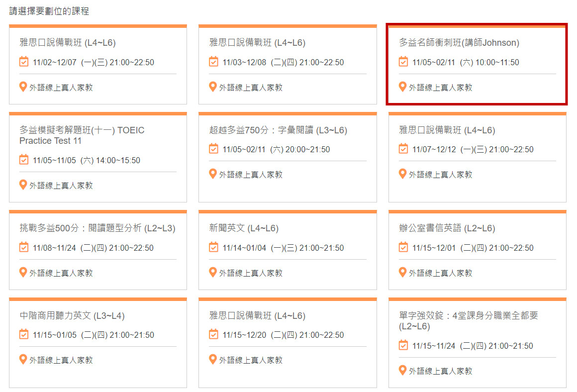Click schedule text 11/05~02/11 (六) 10:00~11:50
This screenshot has width=577, height=392.
coord(466,62)
